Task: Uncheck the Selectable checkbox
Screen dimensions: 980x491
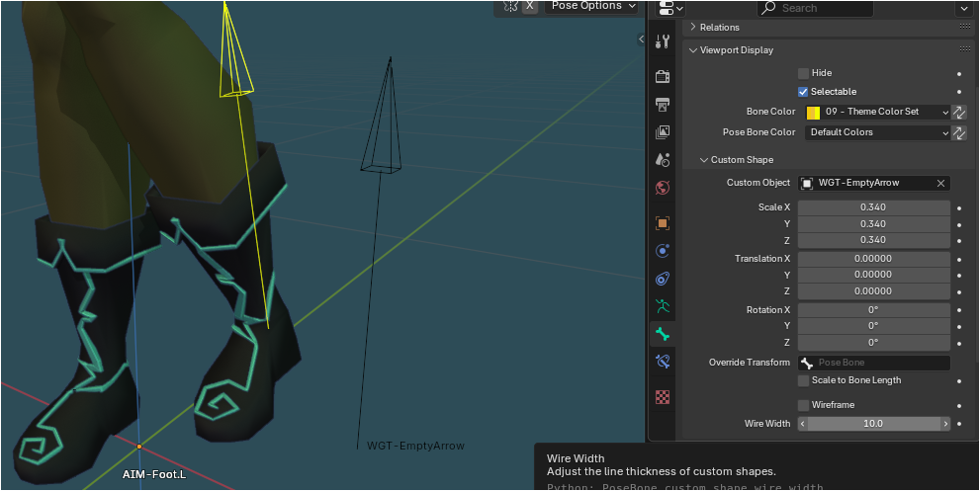Action: (x=803, y=92)
